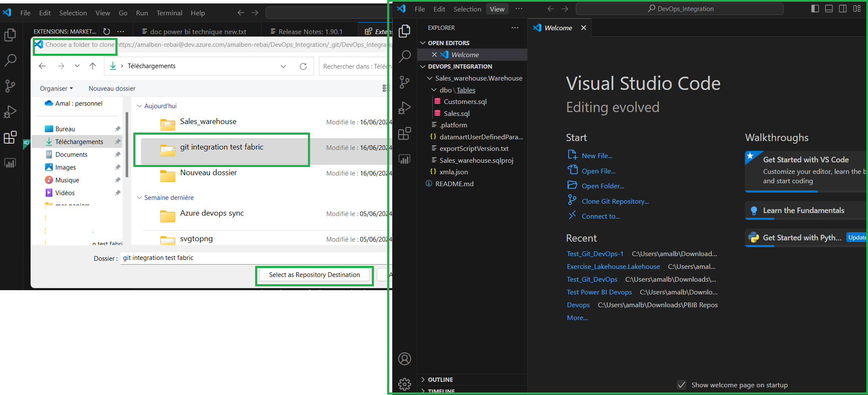Toggle Show welcome page on startup checkbox
868x395 pixels.
[681, 385]
